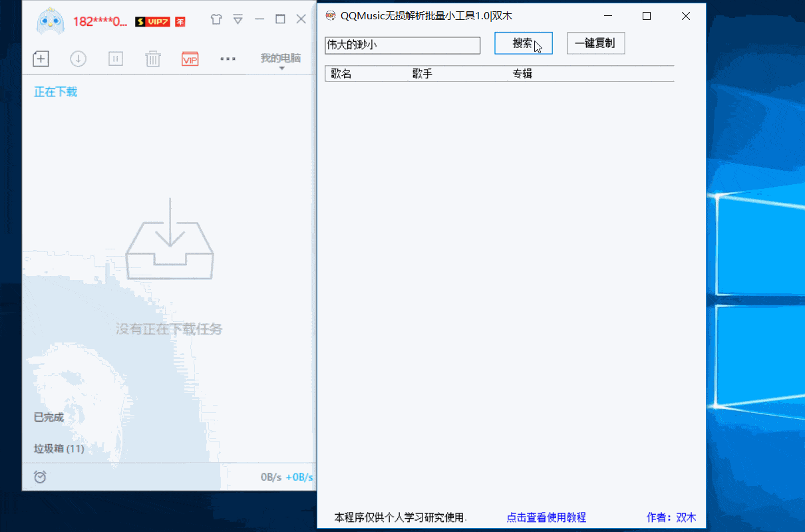This screenshot has height=532, width=805.
Task: Select the 已完成 section
Action: point(49,417)
